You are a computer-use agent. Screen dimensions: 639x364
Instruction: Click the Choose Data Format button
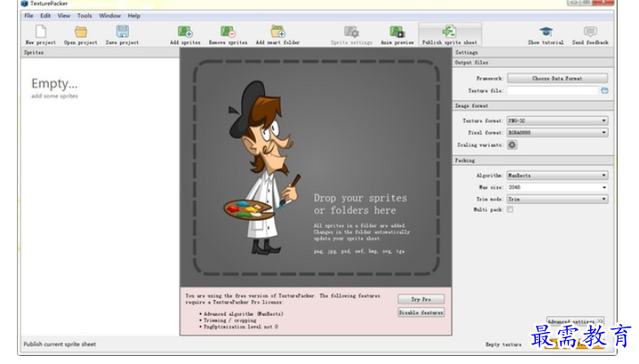557,78
